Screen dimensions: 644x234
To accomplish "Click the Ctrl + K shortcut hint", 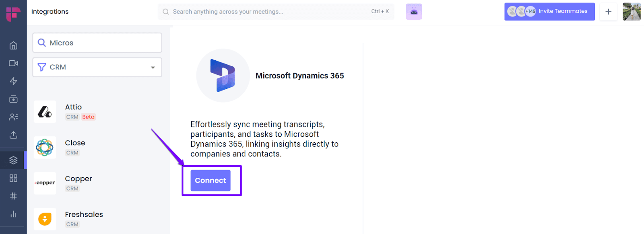I will point(380,11).
